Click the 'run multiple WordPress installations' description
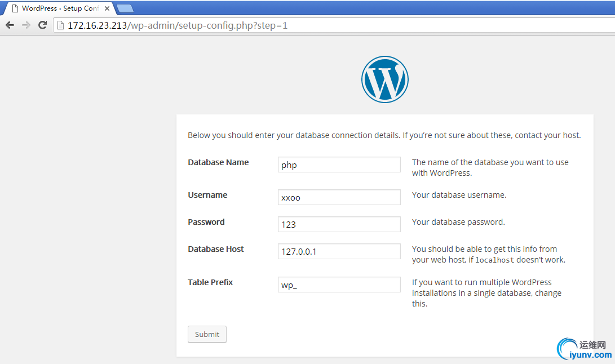The height and width of the screenshot is (364, 615). (x=486, y=293)
